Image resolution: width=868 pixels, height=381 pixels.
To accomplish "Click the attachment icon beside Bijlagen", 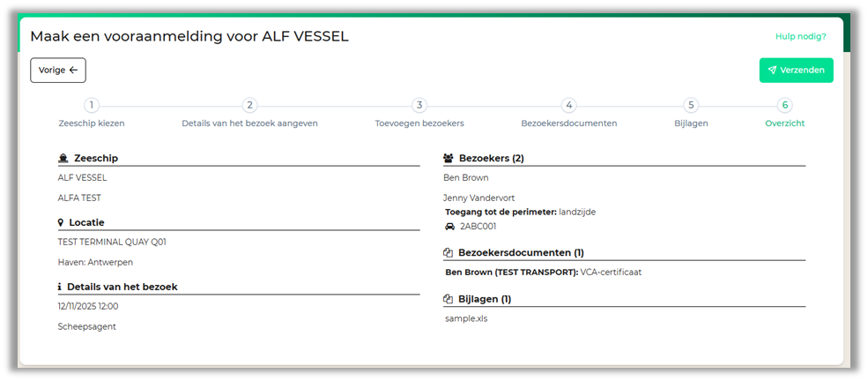I will [448, 300].
